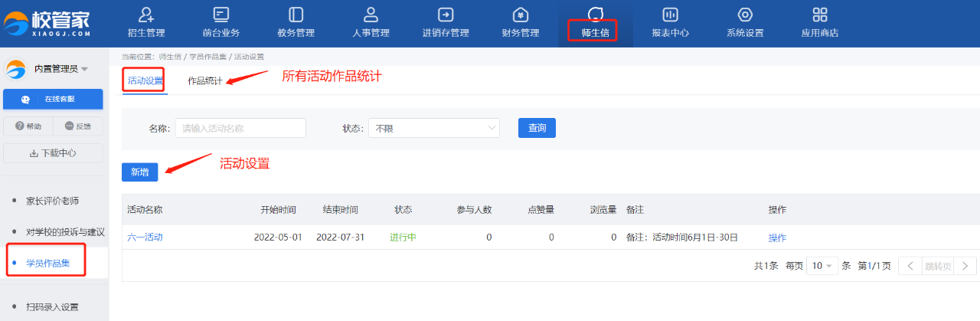The image size is (980, 321).
Task: Open 应用商店 app store icon
Action: (x=819, y=15)
